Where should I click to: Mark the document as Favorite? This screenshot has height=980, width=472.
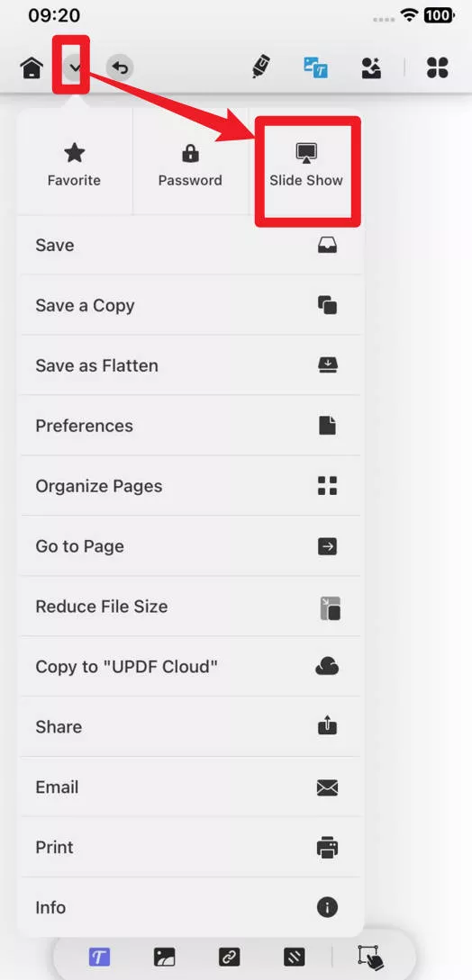[x=75, y=165]
